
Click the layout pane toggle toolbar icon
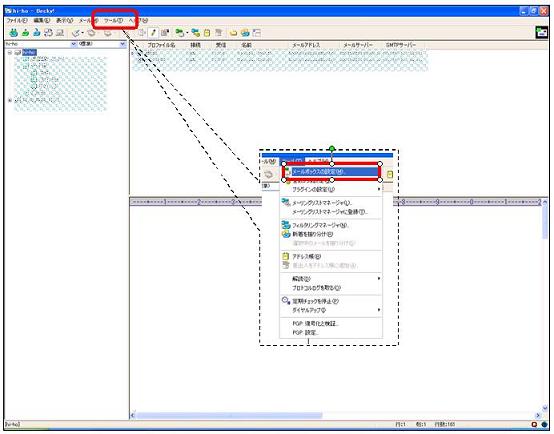click(x=257, y=33)
